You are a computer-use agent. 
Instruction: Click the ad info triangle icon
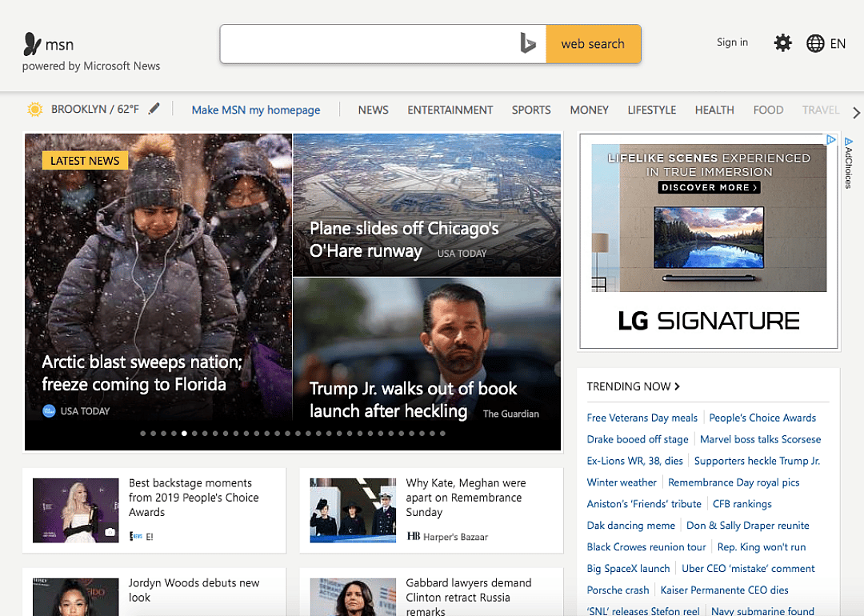[830, 139]
